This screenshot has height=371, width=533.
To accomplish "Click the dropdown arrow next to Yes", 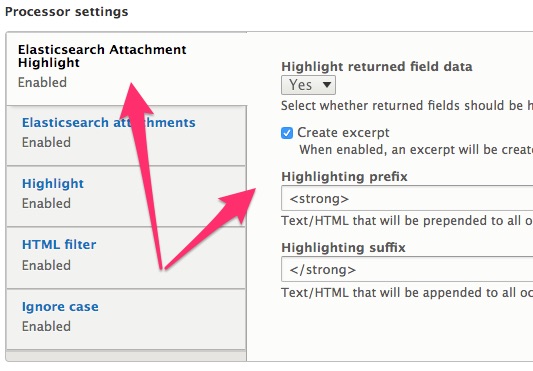I will [x=327, y=85].
